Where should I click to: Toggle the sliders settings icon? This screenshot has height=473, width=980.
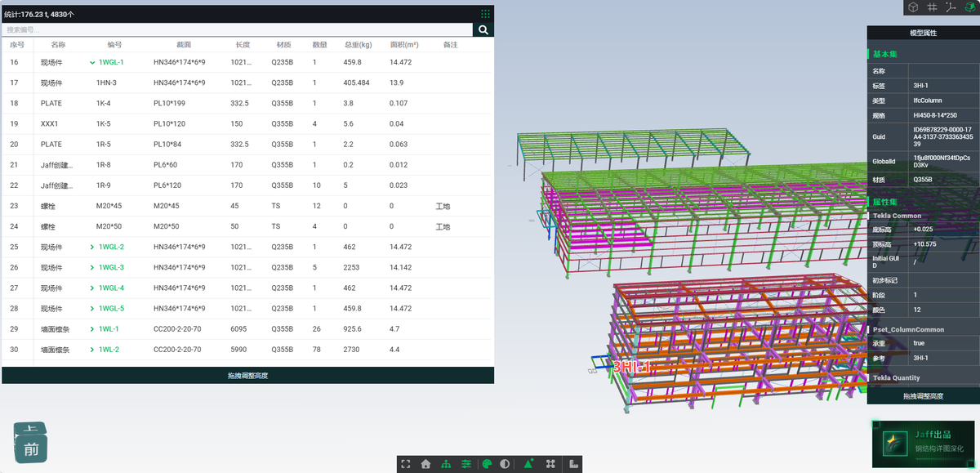(465, 464)
